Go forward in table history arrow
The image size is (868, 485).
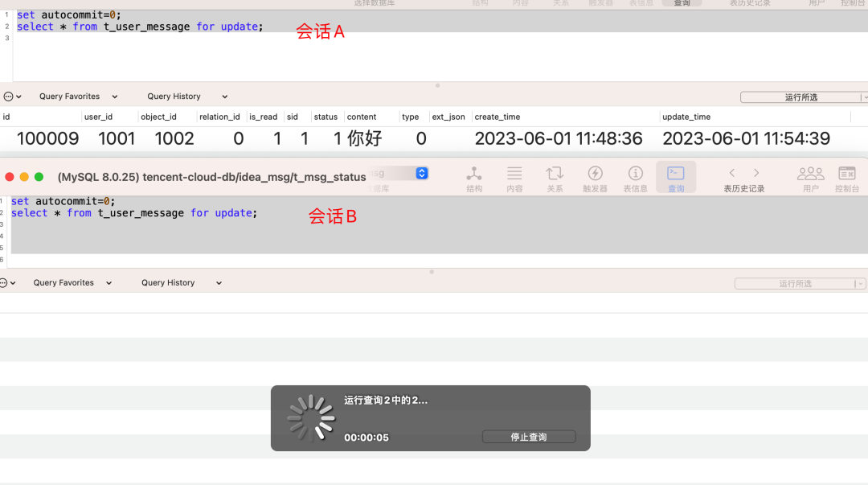click(756, 173)
